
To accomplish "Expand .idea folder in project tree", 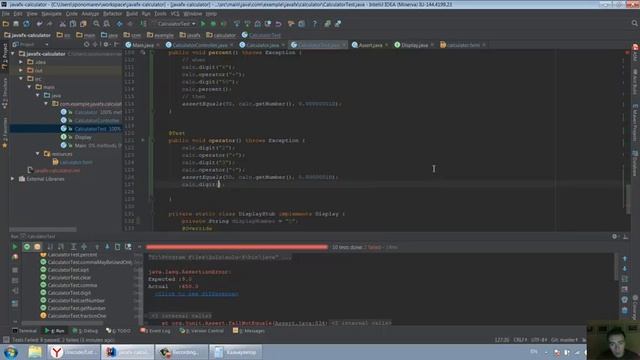I will click(x=21, y=62).
